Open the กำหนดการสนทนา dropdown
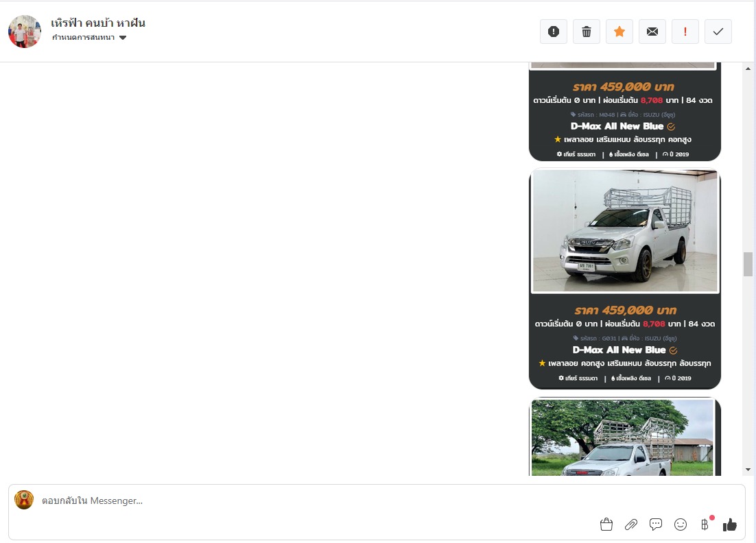This screenshot has width=756, height=543. (x=89, y=38)
